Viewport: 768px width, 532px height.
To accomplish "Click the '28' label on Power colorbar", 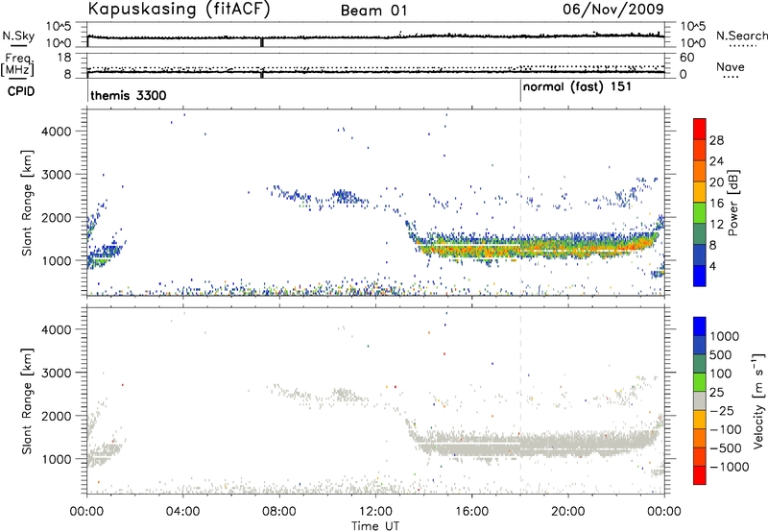I will tap(716, 140).
